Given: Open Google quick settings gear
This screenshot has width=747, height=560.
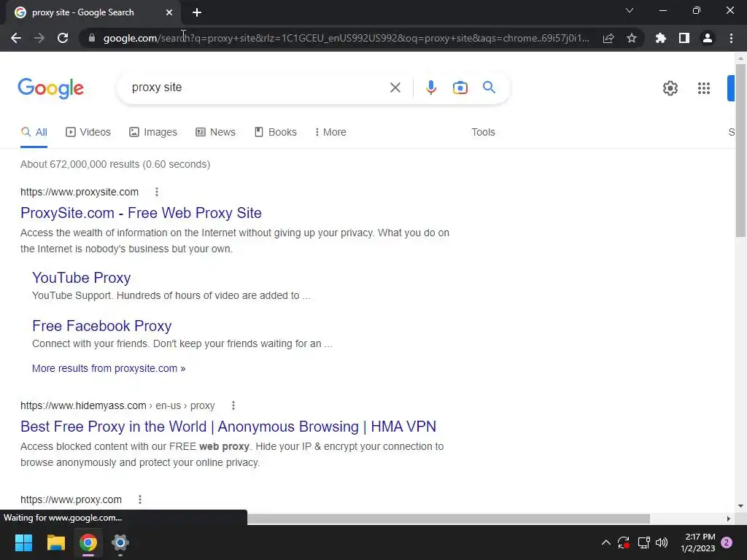Looking at the screenshot, I should [670, 88].
